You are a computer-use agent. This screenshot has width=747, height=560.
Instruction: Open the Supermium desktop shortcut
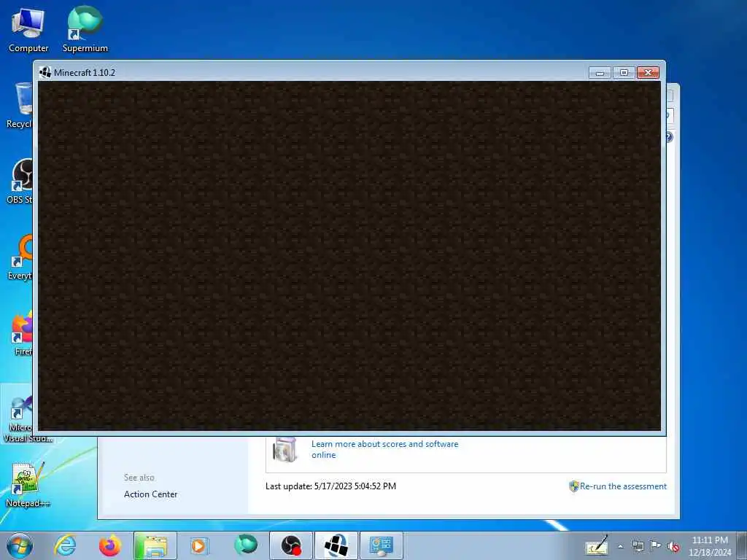point(85,30)
